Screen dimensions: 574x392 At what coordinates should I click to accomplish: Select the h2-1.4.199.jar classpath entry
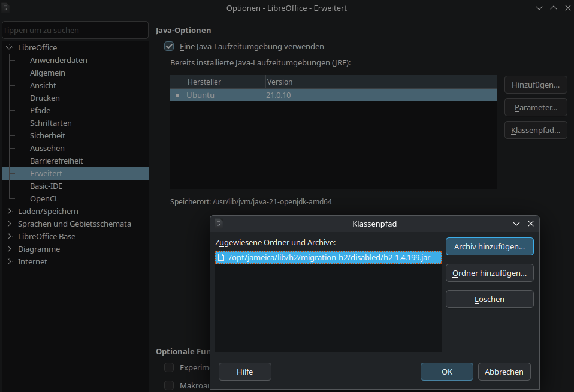point(328,257)
